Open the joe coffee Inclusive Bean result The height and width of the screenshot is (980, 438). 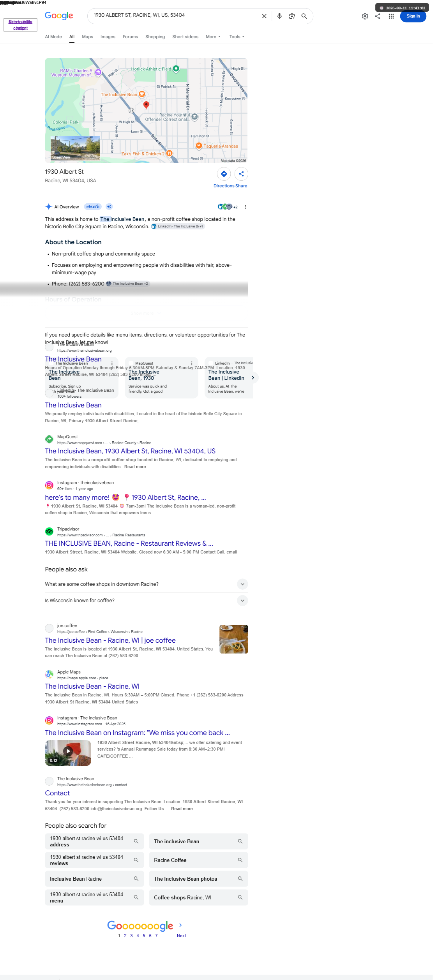pos(110,640)
